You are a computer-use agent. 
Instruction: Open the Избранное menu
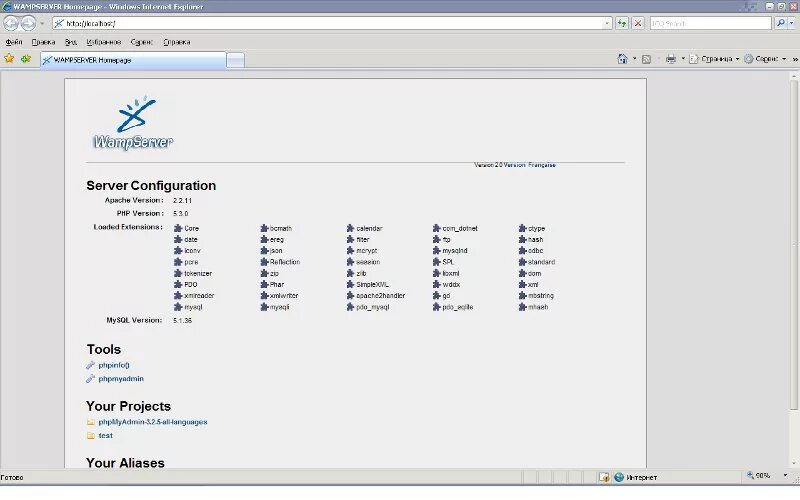(104, 42)
